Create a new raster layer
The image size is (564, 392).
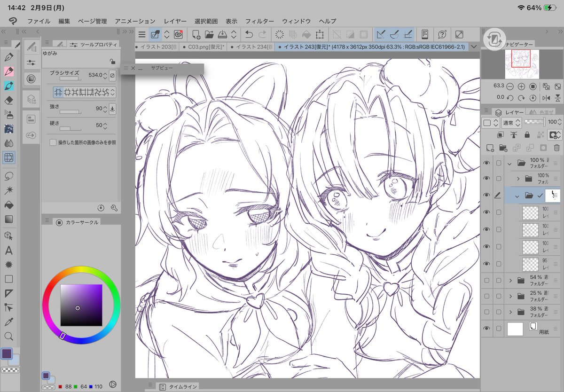(490, 148)
